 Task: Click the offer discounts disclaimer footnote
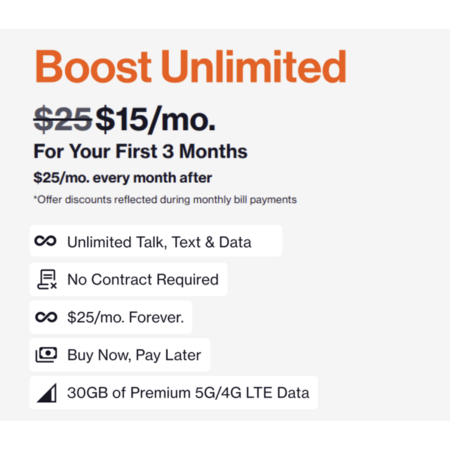pyautogui.click(x=165, y=200)
